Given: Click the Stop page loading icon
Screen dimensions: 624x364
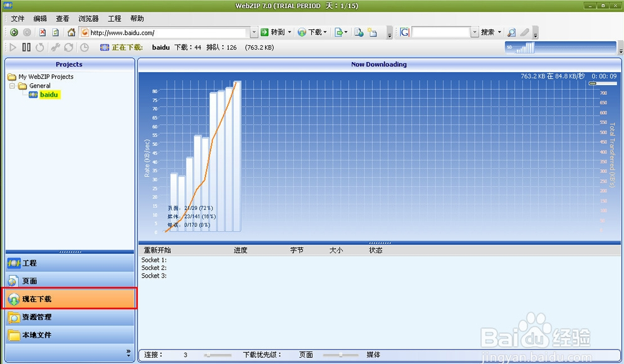Looking at the screenshot, I should pos(43,33).
